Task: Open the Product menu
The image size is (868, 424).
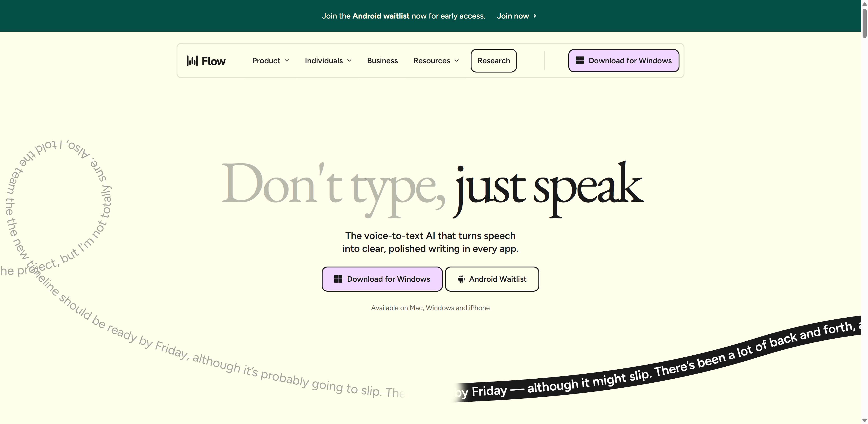Action: (266, 61)
